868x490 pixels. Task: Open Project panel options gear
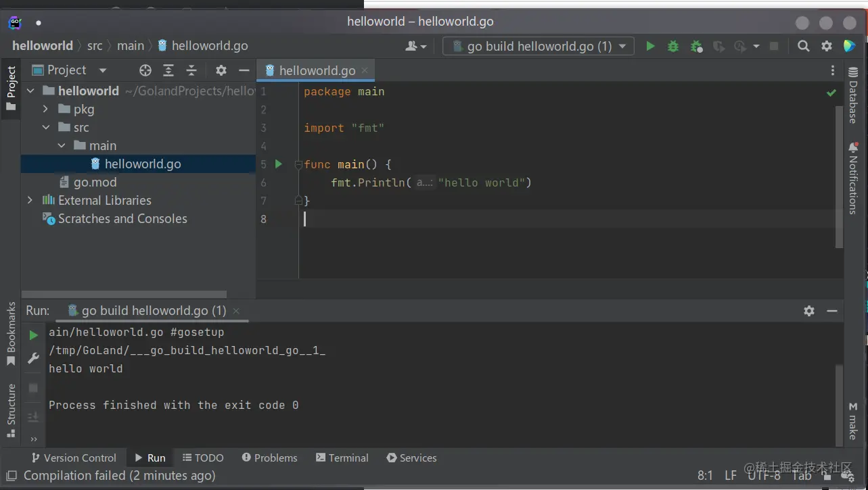(x=221, y=70)
